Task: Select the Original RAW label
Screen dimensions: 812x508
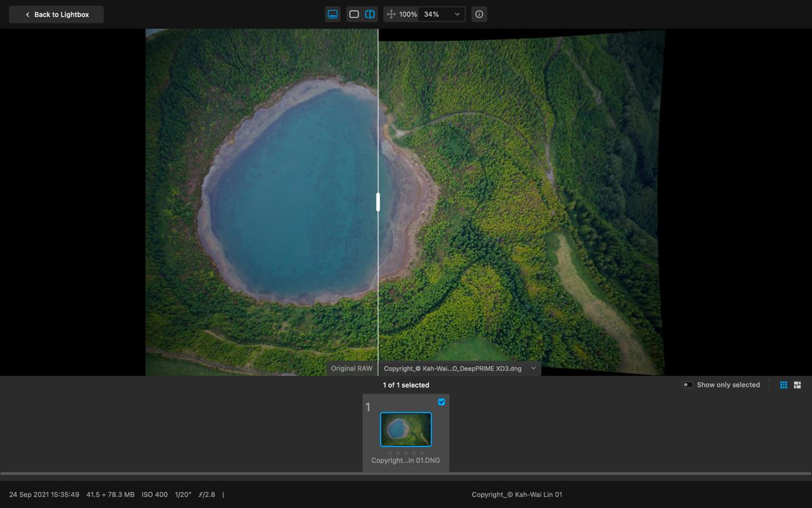Action: (351, 368)
